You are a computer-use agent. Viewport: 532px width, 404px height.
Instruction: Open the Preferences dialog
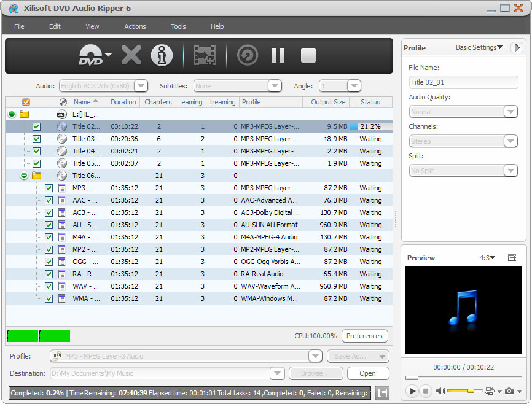coord(364,336)
